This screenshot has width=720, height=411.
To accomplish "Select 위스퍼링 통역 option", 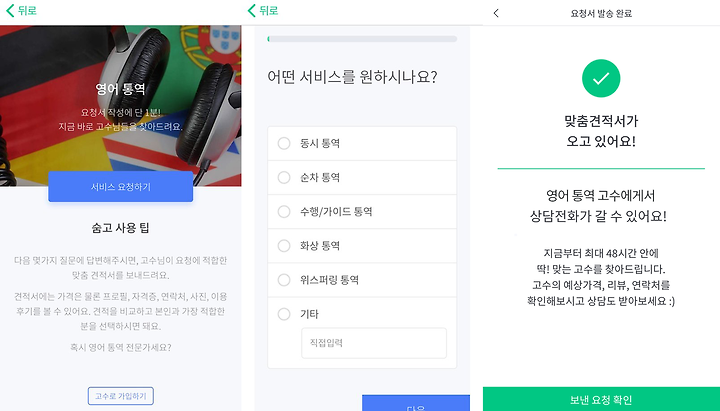I will click(362, 280).
